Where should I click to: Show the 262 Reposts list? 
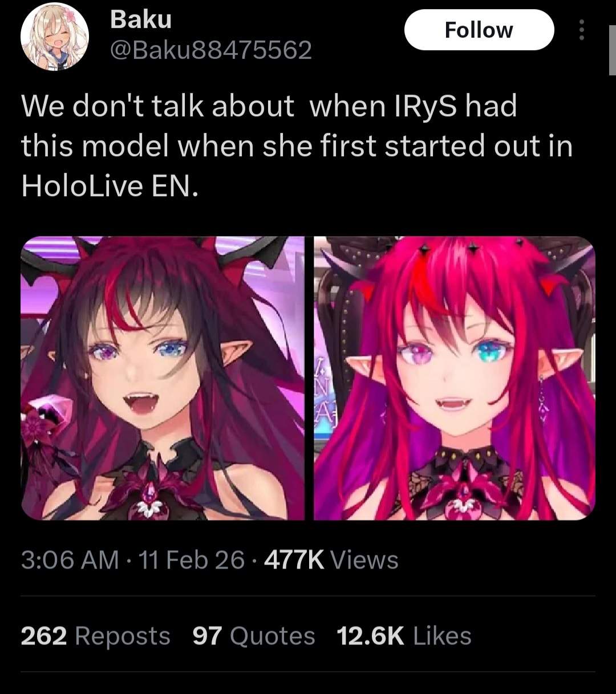click(96, 636)
